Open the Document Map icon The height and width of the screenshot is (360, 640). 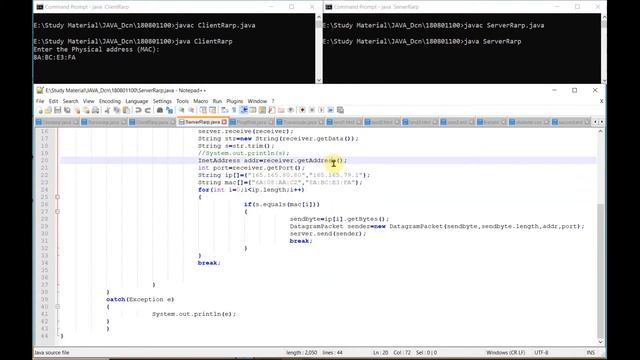coord(262,110)
